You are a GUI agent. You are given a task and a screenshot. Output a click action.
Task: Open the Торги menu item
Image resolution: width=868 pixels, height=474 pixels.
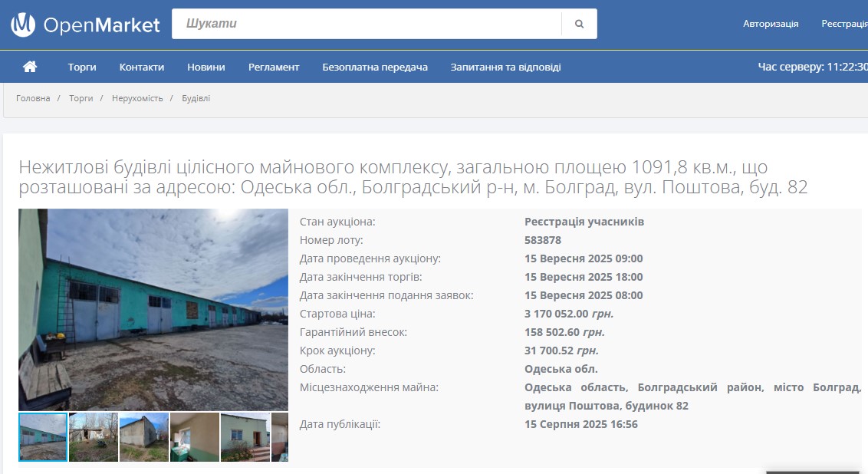coord(82,67)
